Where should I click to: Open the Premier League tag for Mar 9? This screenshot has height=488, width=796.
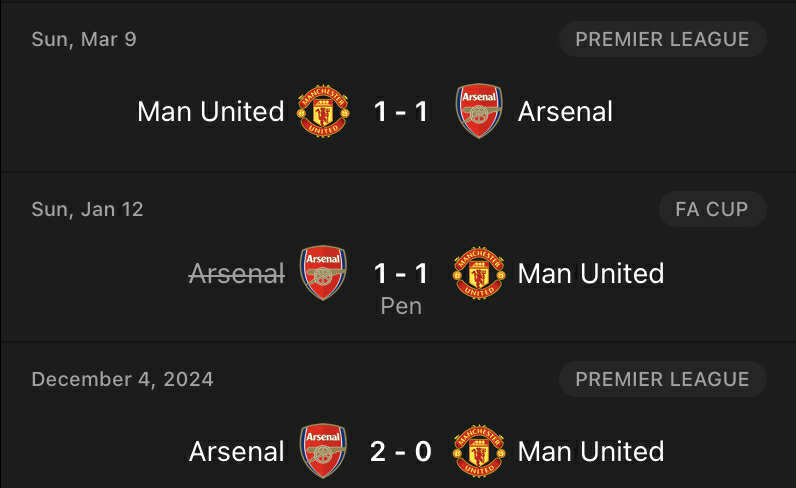click(x=662, y=39)
